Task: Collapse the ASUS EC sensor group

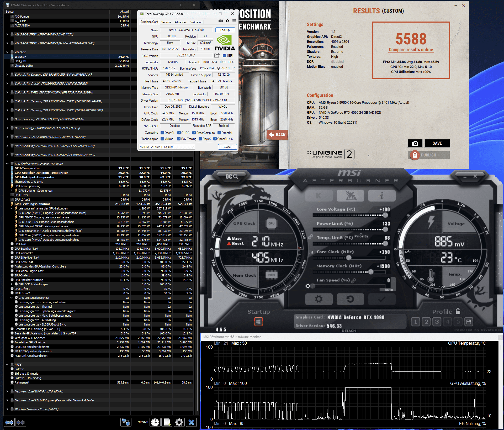Action: click(7, 52)
